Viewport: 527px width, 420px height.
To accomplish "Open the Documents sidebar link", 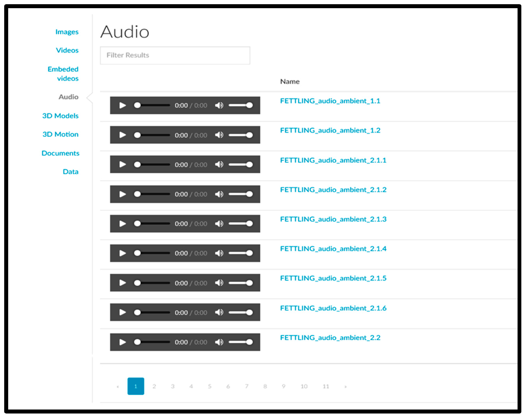I will (x=60, y=153).
